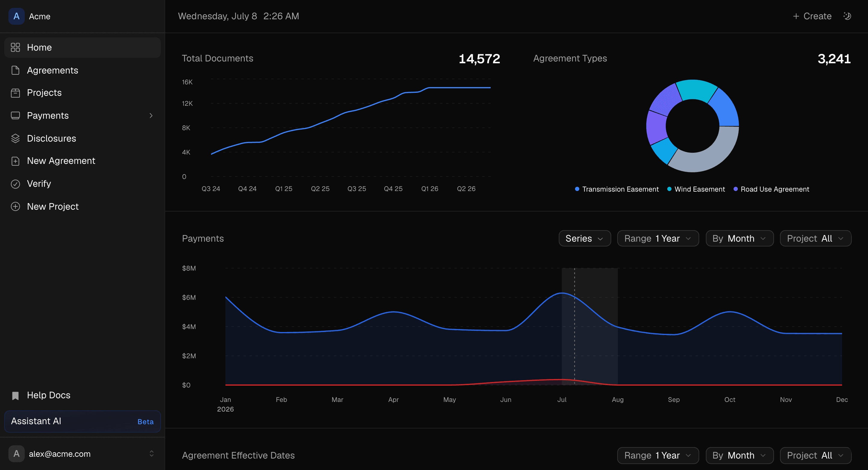Click the Wednesday, July 8 date text
The height and width of the screenshot is (470, 868).
click(217, 16)
